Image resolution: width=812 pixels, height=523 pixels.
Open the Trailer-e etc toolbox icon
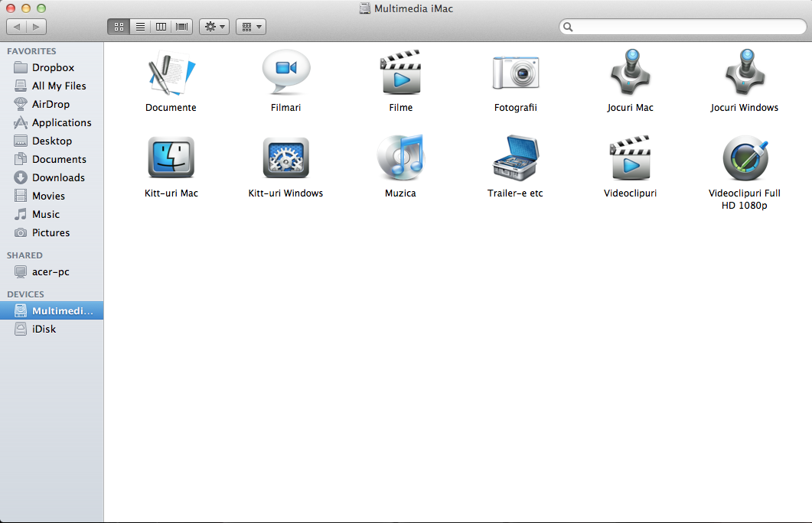[515, 158]
